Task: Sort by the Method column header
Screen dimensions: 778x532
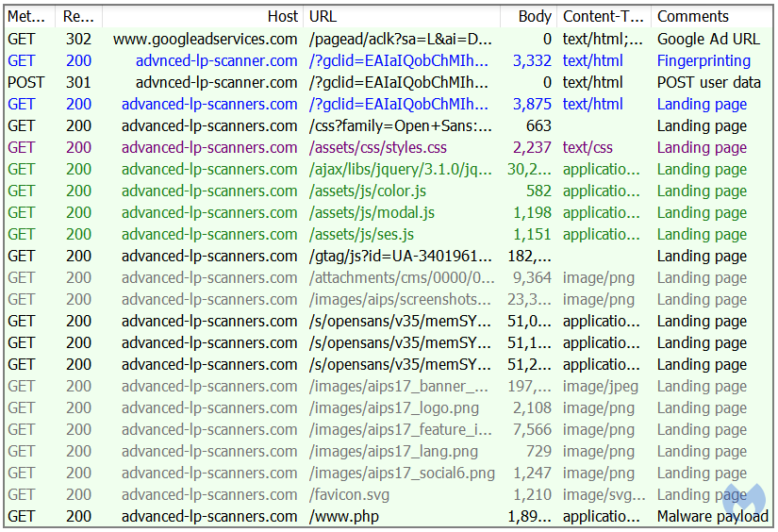Action: coord(28,16)
